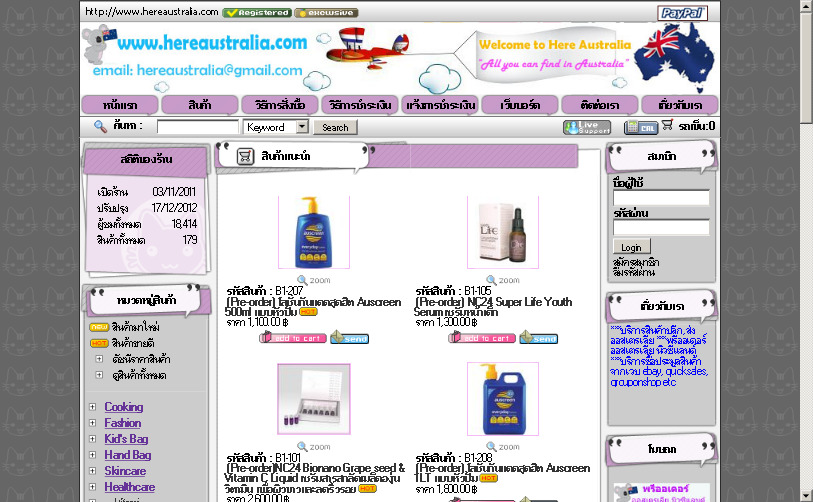Expand the Kid's Bag category

[92, 439]
